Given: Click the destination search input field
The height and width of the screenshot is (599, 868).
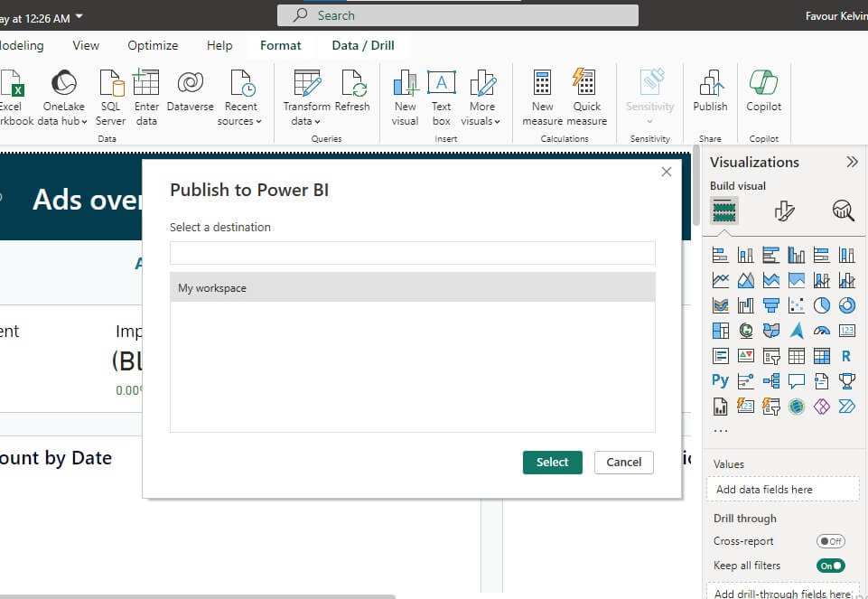Looking at the screenshot, I should point(412,253).
